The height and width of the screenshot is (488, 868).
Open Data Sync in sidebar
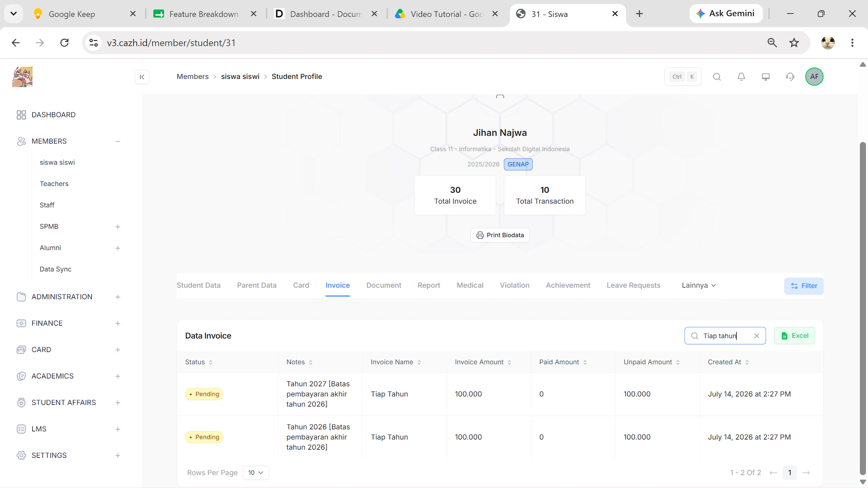pyautogui.click(x=56, y=269)
